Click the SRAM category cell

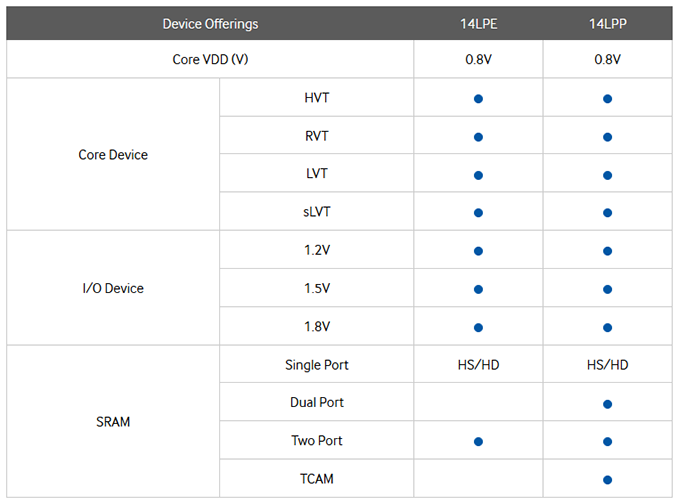point(113,422)
